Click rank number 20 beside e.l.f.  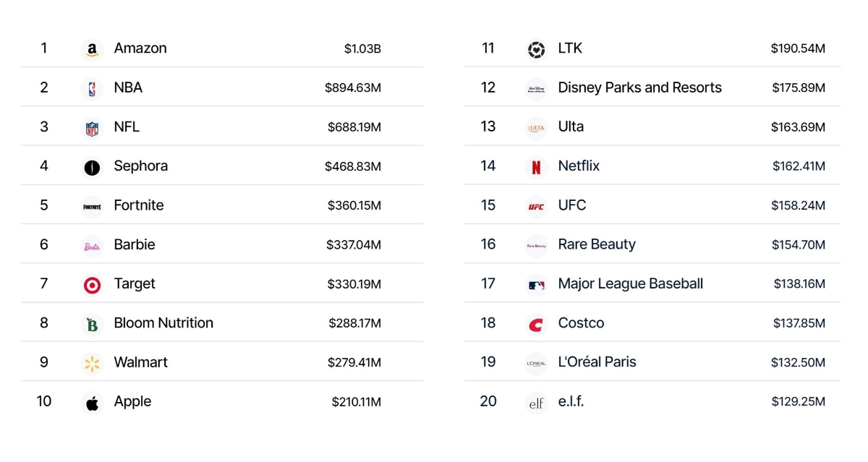[x=488, y=401]
